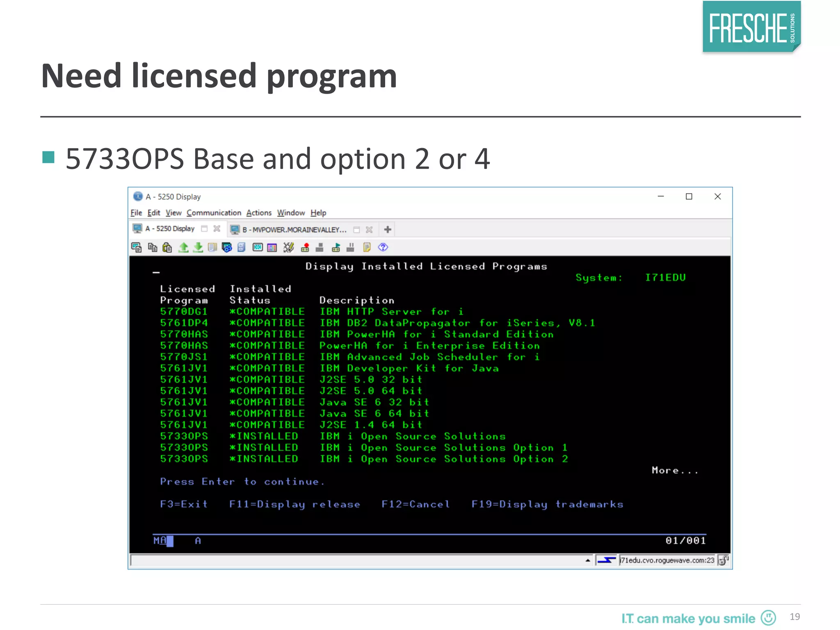840x630 pixels.
Task: Open the View menu
Action: point(173,213)
